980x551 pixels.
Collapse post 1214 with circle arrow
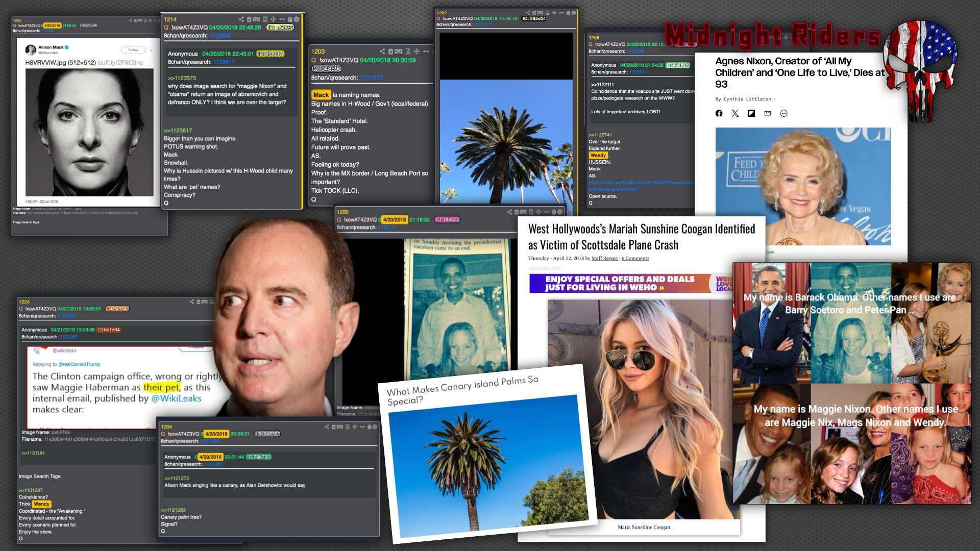(x=297, y=19)
